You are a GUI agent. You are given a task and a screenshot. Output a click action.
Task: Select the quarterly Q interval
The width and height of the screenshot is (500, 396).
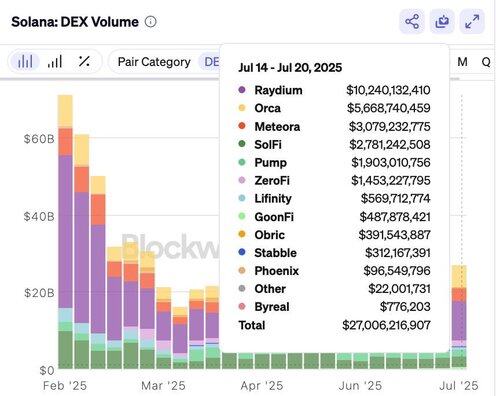[486, 62]
